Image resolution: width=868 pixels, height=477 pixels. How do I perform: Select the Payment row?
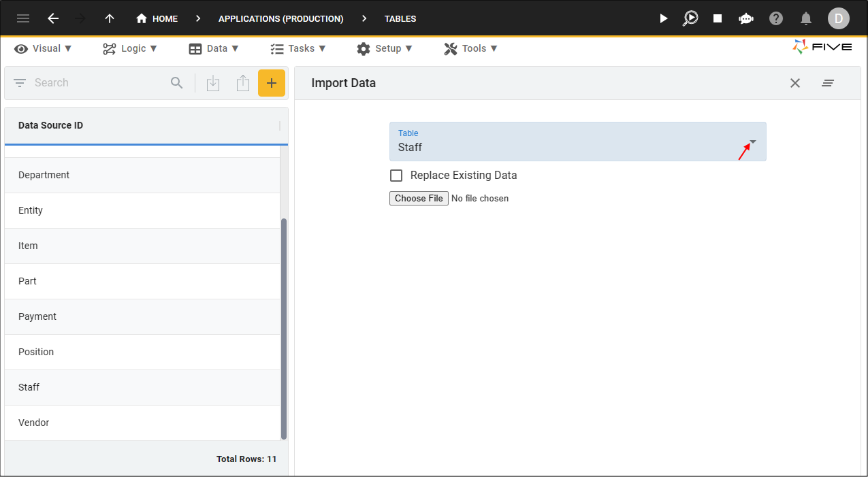pos(142,317)
